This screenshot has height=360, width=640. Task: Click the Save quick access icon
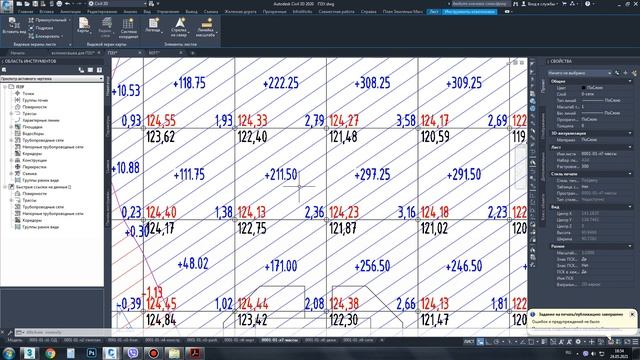click(35, 4)
